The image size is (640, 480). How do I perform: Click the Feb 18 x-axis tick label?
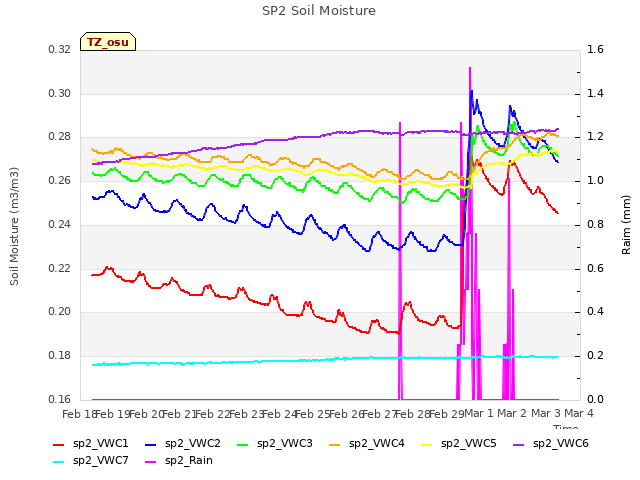[x=79, y=414]
